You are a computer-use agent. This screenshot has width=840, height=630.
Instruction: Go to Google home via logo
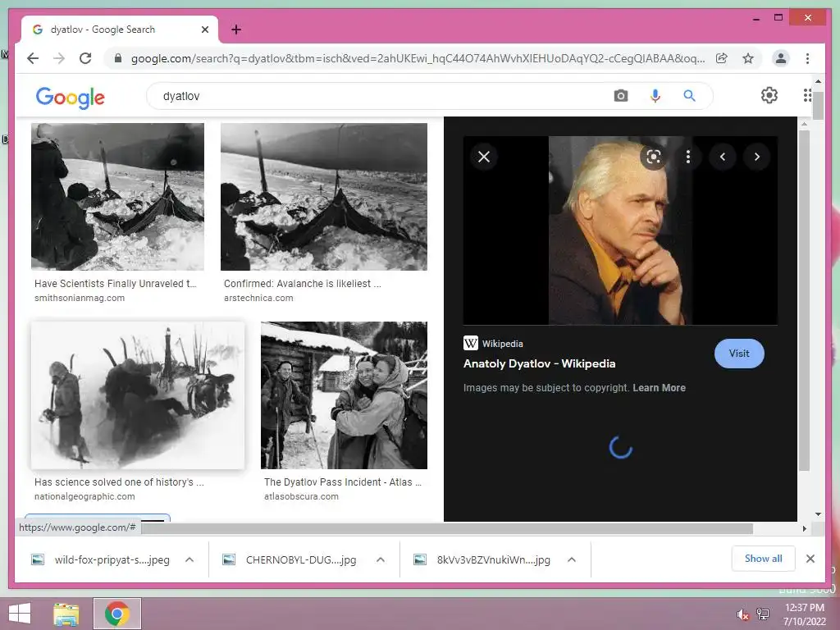[x=71, y=97]
